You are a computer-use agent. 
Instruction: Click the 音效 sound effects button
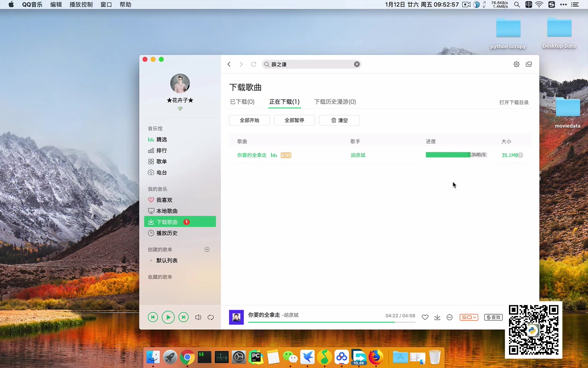(493, 317)
